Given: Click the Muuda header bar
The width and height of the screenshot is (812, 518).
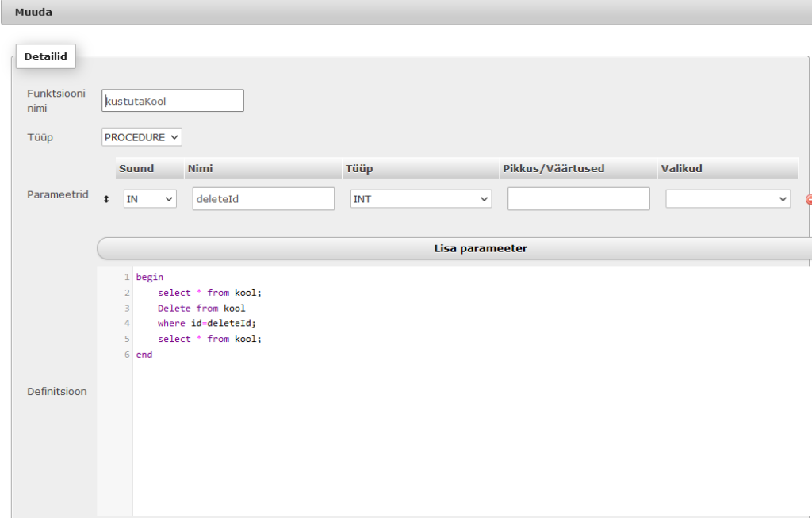Looking at the screenshot, I should pos(406,12).
